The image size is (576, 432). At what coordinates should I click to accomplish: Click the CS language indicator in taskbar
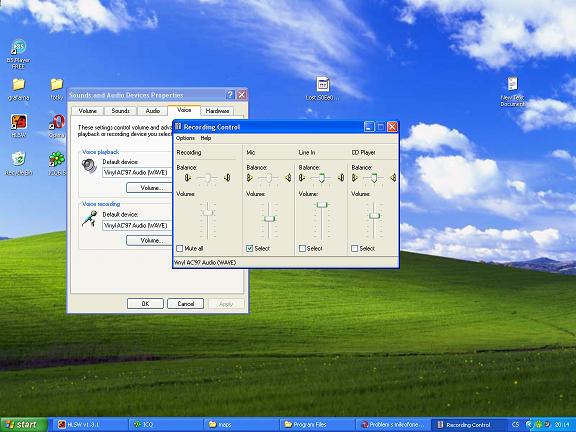pos(515,425)
